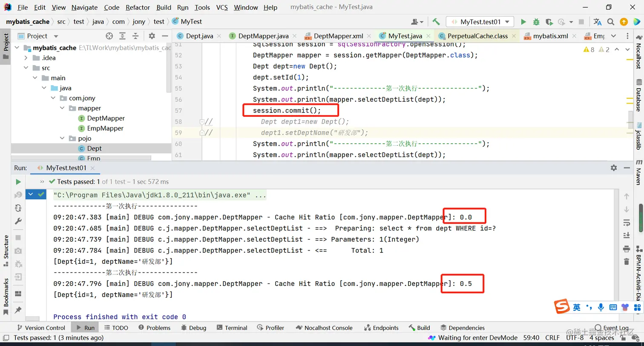Rerun the test from the Run panel
Viewport: 644px width, 346px height.
pos(18,182)
